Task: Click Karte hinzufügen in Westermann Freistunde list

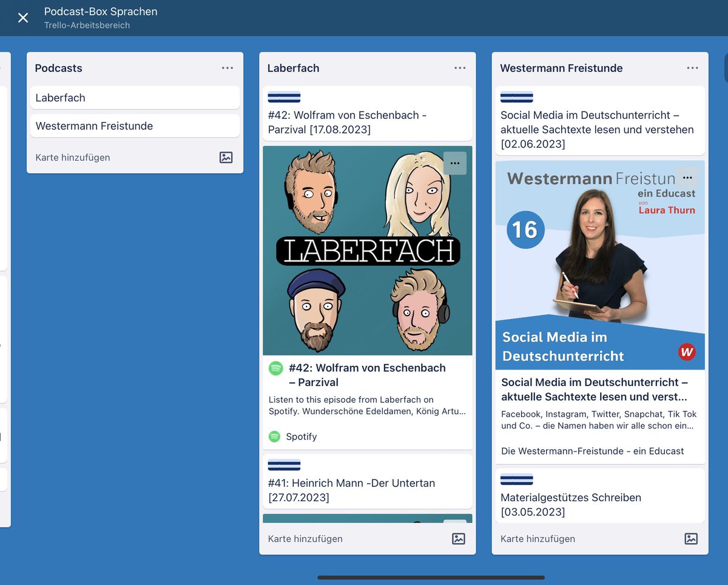Action: click(538, 538)
